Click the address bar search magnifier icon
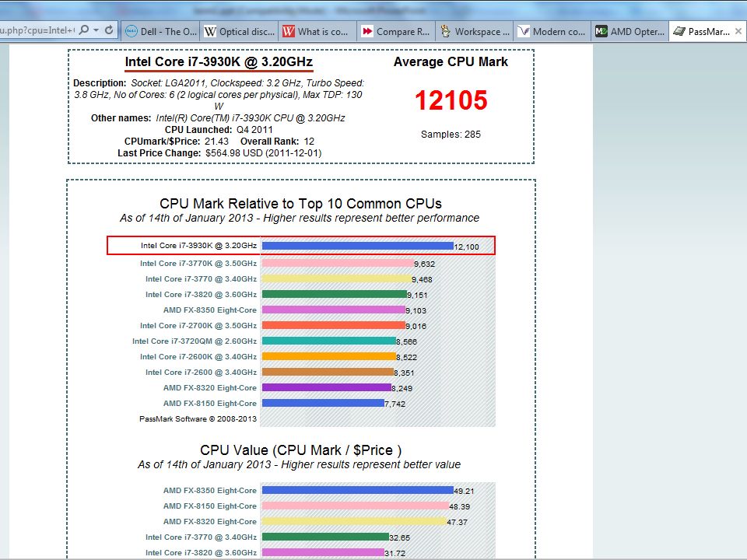The width and height of the screenshot is (747, 560). tap(84, 30)
